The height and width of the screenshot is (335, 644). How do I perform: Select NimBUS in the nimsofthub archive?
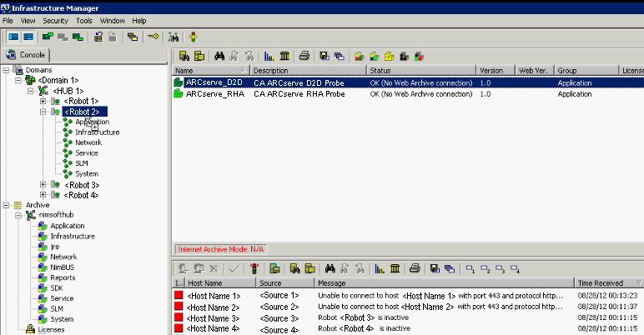(x=62, y=267)
